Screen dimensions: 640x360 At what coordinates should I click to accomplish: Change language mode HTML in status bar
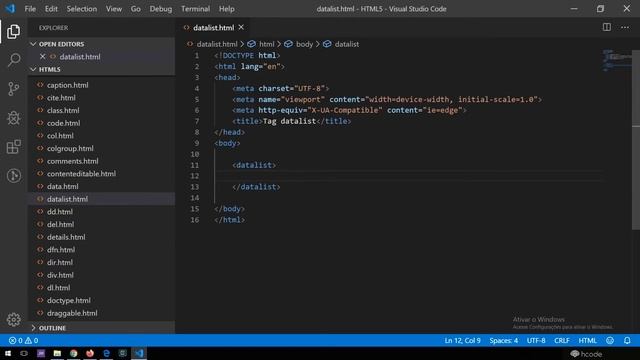pos(587,340)
